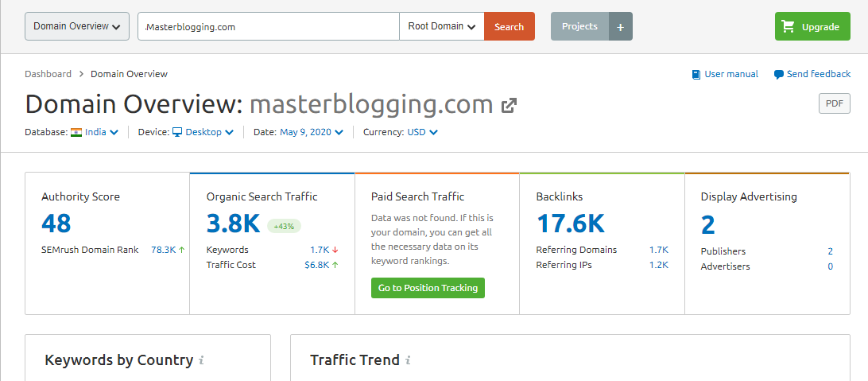This screenshot has height=381, width=868.
Task: Click the Authority Score value 48
Action: 56,224
